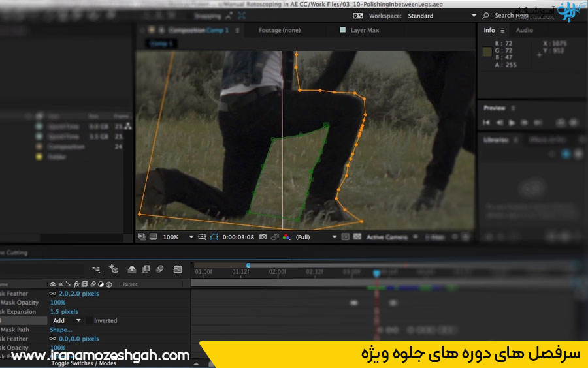Image resolution: width=588 pixels, height=368 pixels.
Task: Select the Libraries panel tab
Action: [496, 140]
